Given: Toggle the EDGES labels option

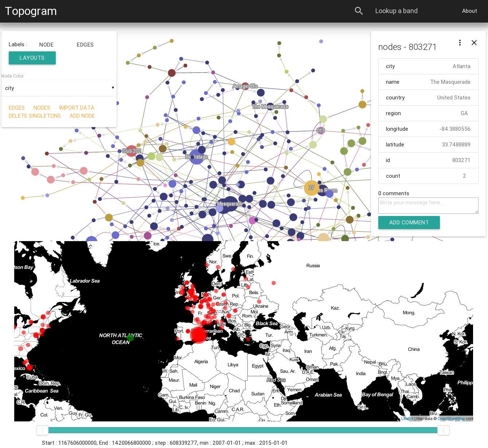Looking at the screenshot, I should pyautogui.click(x=85, y=45).
